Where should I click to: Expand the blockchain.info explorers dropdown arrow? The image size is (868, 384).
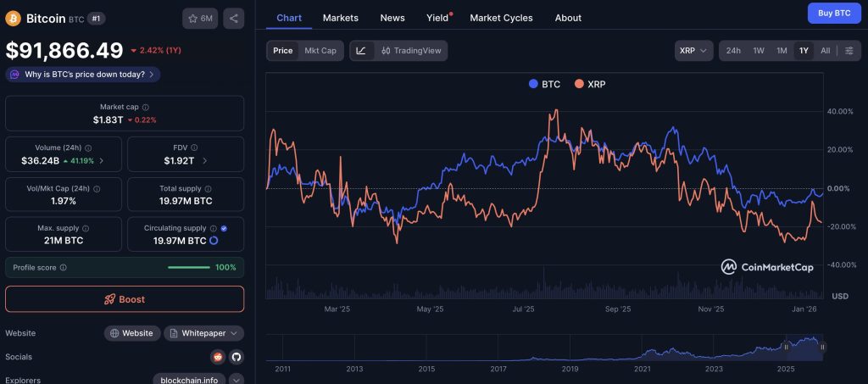236,380
